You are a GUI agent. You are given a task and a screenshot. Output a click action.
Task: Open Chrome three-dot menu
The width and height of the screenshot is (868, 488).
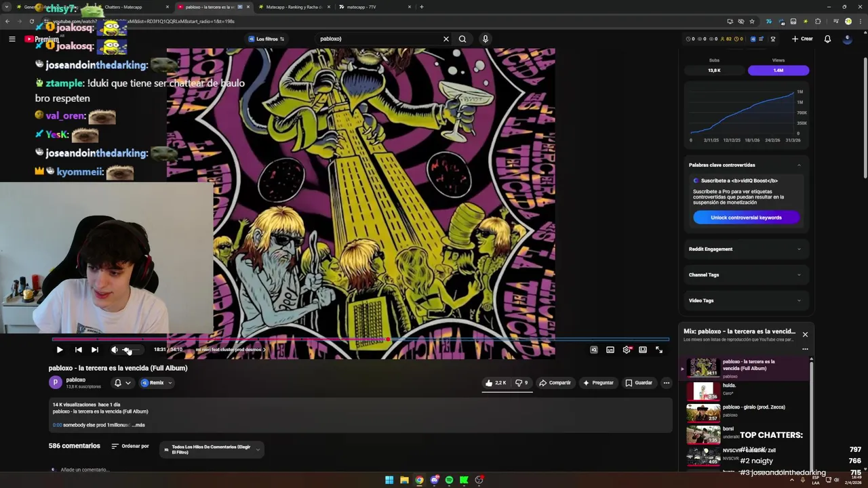point(860,21)
